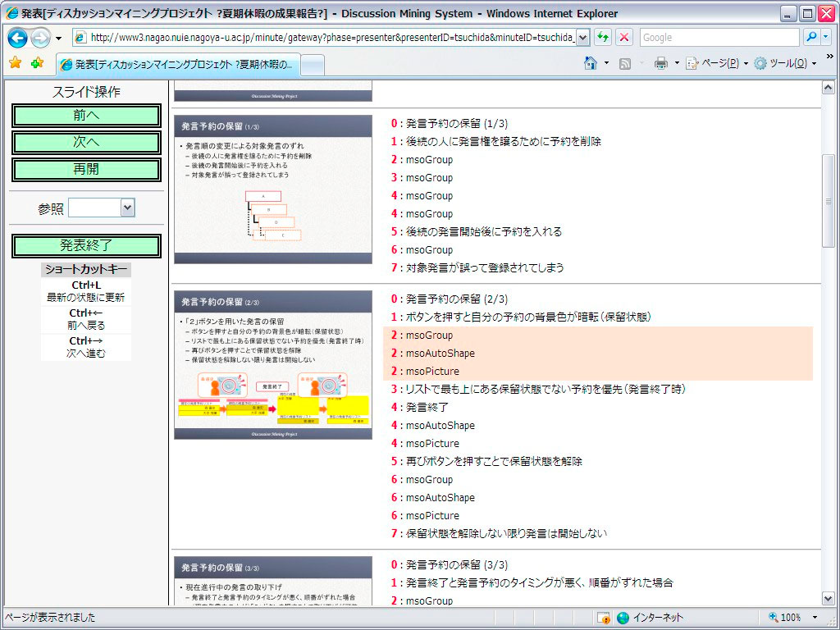Image resolution: width=840 pixels, height=630 pixels.
Task: Click the 発言予約の保留 (1/3) slide thumbnail
Action: coord(273,189)
